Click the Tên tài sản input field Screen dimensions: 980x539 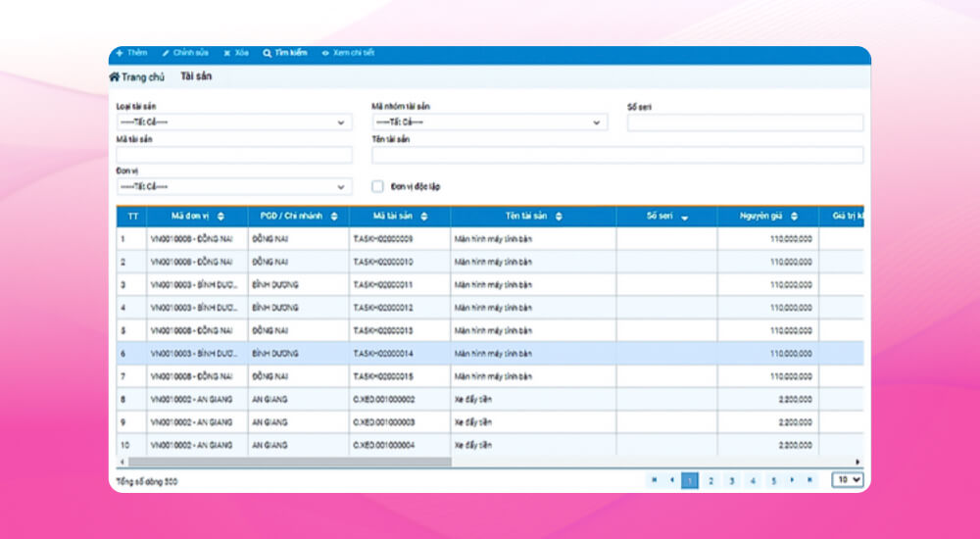click(617, 155)
